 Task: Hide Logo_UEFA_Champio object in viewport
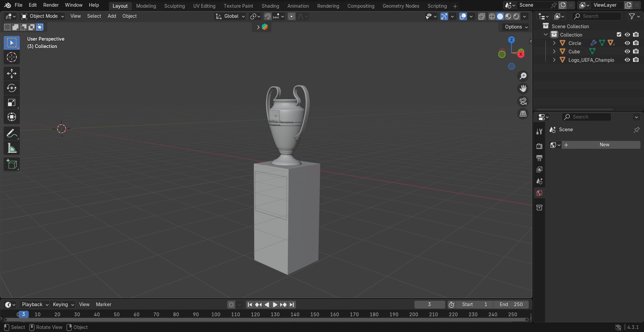click(627, 60)
